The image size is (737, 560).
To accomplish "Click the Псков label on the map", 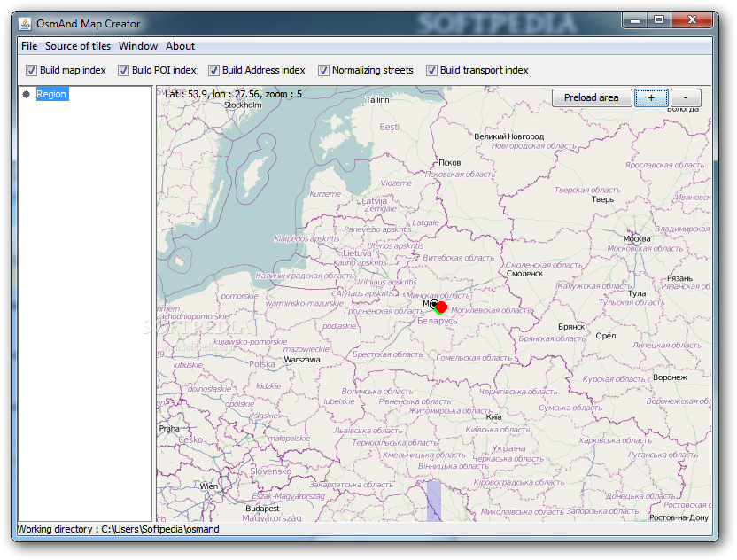I will click(449, 163).
